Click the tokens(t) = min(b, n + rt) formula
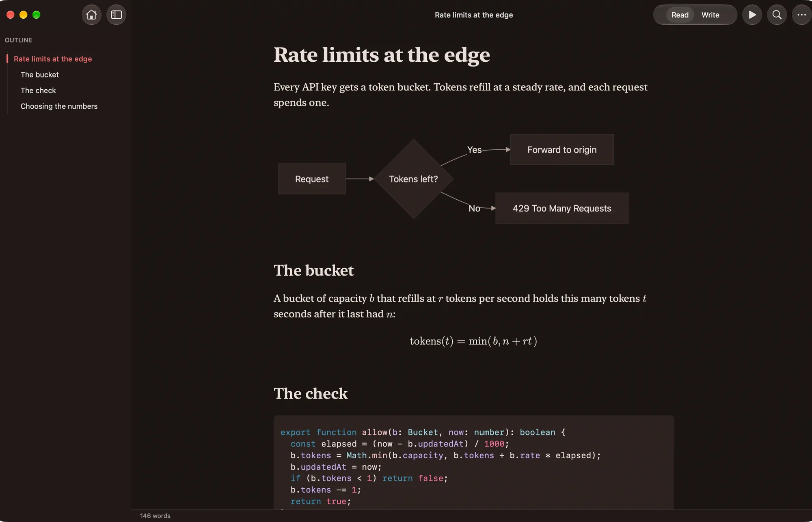The image size is (812, 522). pos(473,341)
